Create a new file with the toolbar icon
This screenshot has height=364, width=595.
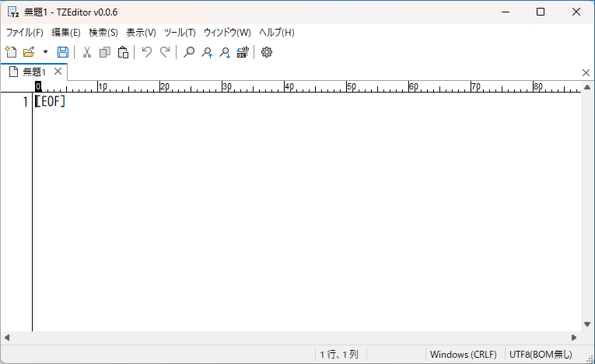click(11, 52)
